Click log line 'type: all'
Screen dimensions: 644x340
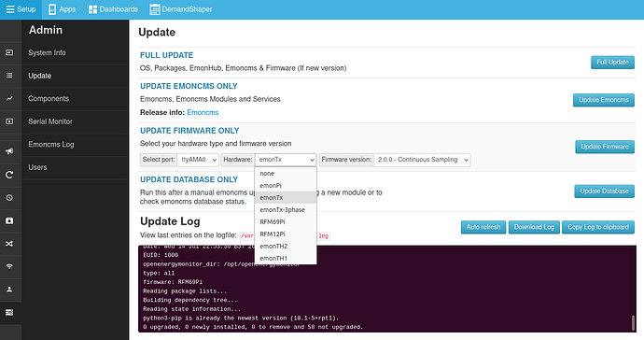click(x=159, y=273)
